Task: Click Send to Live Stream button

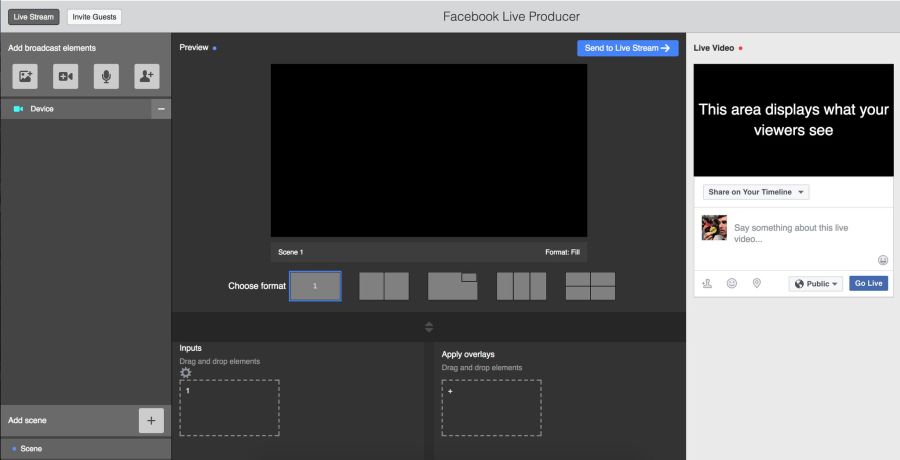Action: 627,48
